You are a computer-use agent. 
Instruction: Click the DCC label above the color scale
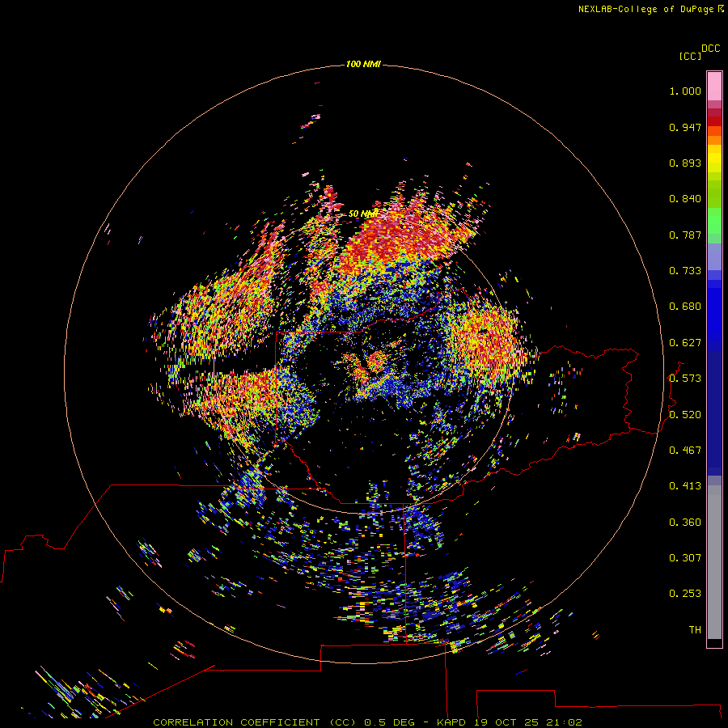point(711,49)
